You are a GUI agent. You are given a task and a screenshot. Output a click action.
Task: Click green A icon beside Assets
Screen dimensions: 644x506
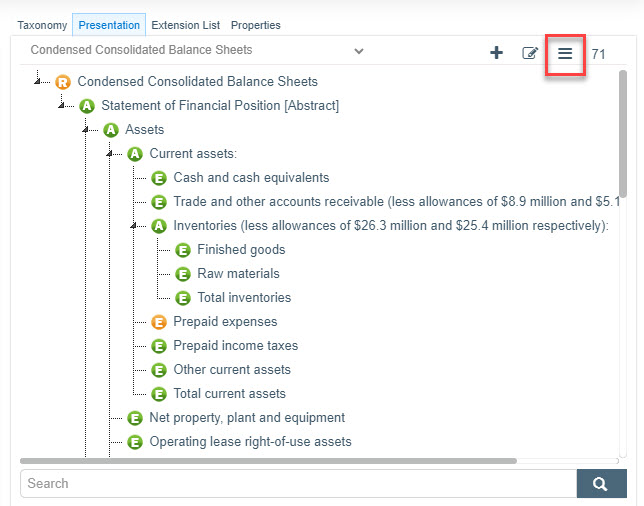[x=111, y=130]
